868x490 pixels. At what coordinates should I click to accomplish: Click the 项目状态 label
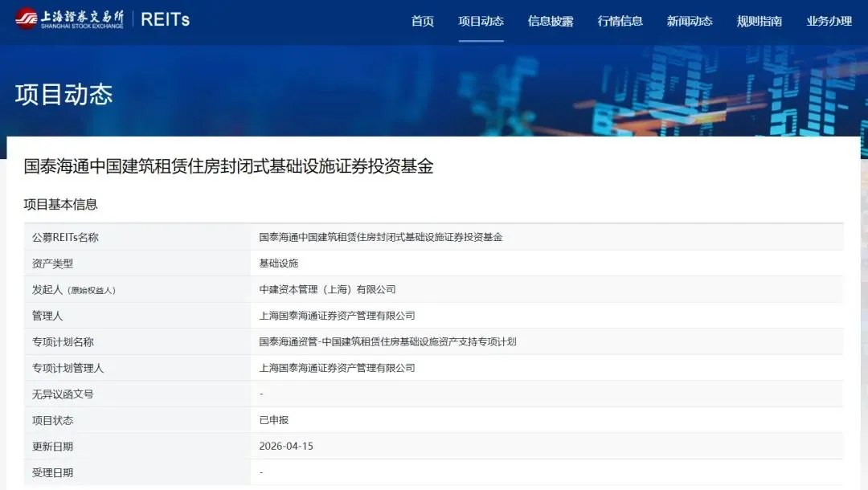[52, 420]
